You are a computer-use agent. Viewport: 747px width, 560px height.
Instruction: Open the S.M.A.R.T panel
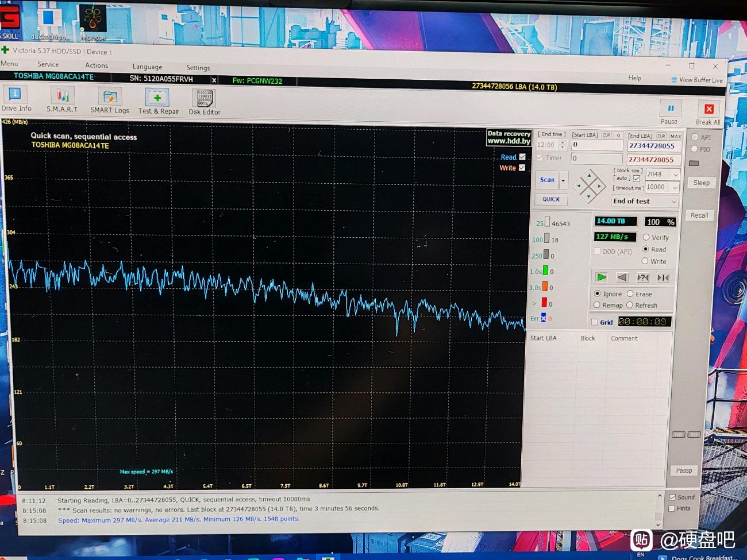coord(62,100)
